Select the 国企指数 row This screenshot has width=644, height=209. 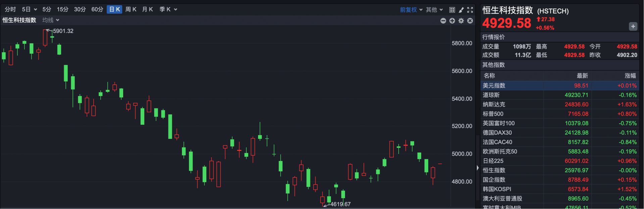click(x=560, y=180)
